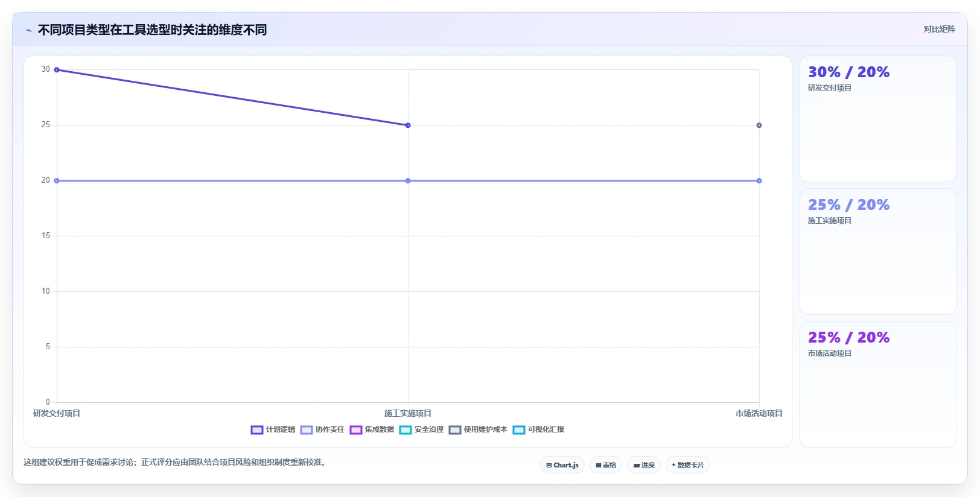Toggle the 安全治理 legend entry
The image size is (980, 497).
point(421,429)
